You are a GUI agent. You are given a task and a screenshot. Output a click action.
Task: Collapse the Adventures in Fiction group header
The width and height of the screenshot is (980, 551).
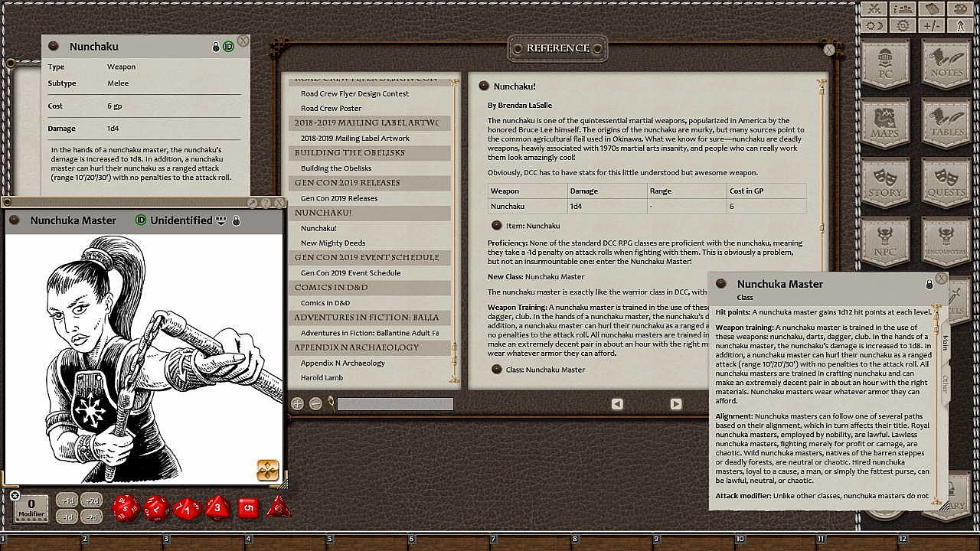[x=371, y=318]
